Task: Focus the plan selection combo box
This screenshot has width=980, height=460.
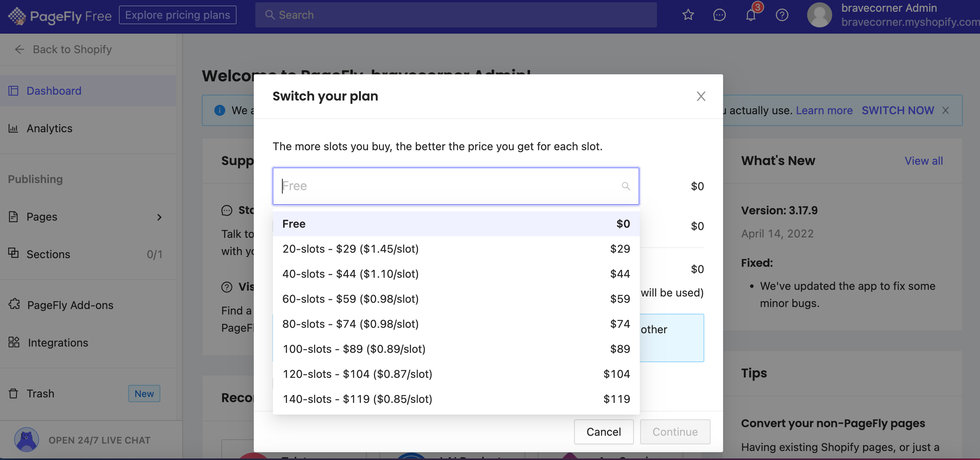Action: 456,186
